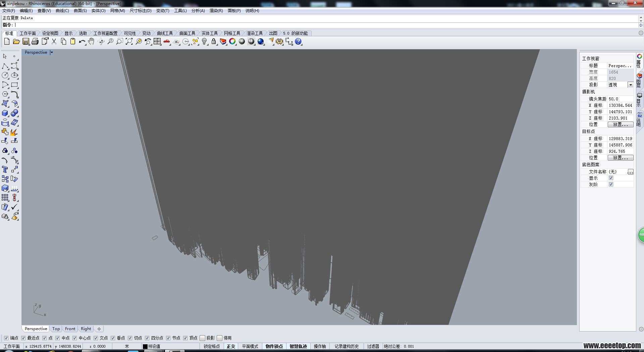The width and height of the screenshot is (644, 352).
Task: Click the Polygon hexagon tool
Action: coord(5,94)
